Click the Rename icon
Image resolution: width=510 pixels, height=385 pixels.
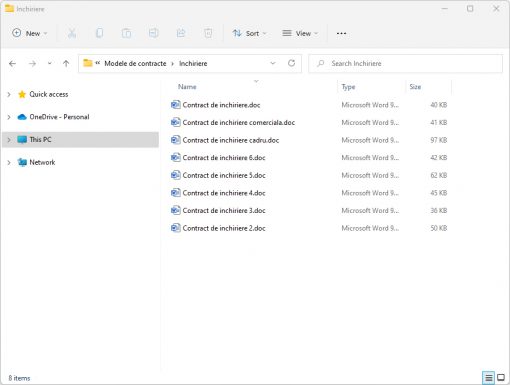[154, 33]
